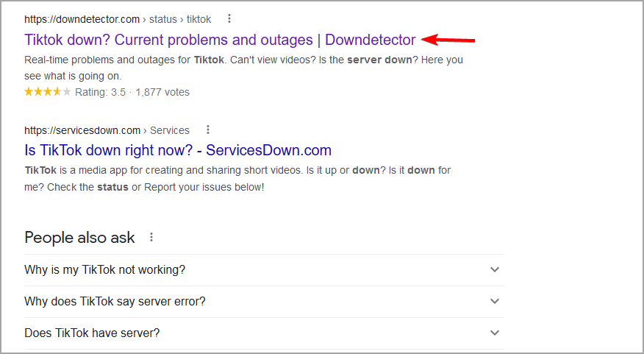Image resolution: width=644 pixels, height=354 pixels.
Task: Open the ServicesDown 'Is TikTok down right now?' link
Action: 178,150
